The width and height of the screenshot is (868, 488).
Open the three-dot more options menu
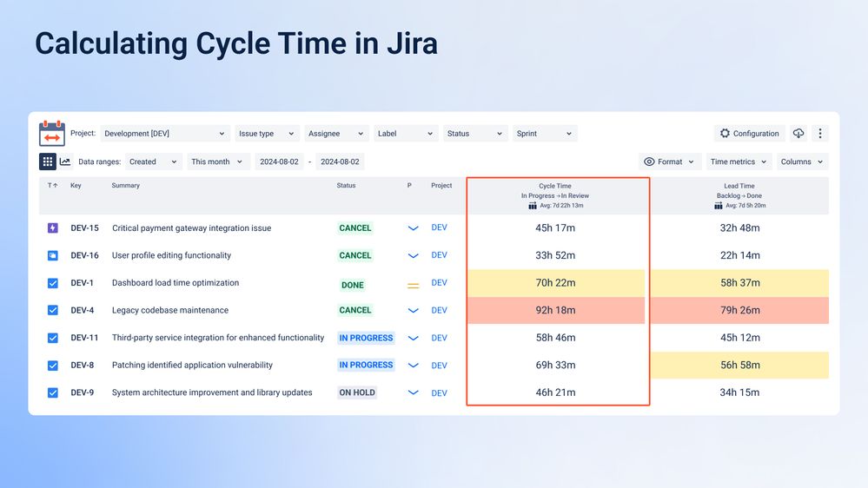click(820, 134)
